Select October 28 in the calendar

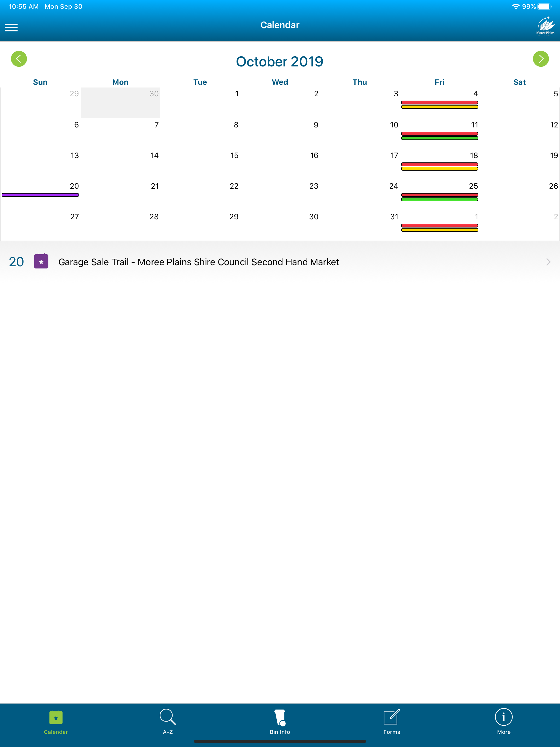120,226
